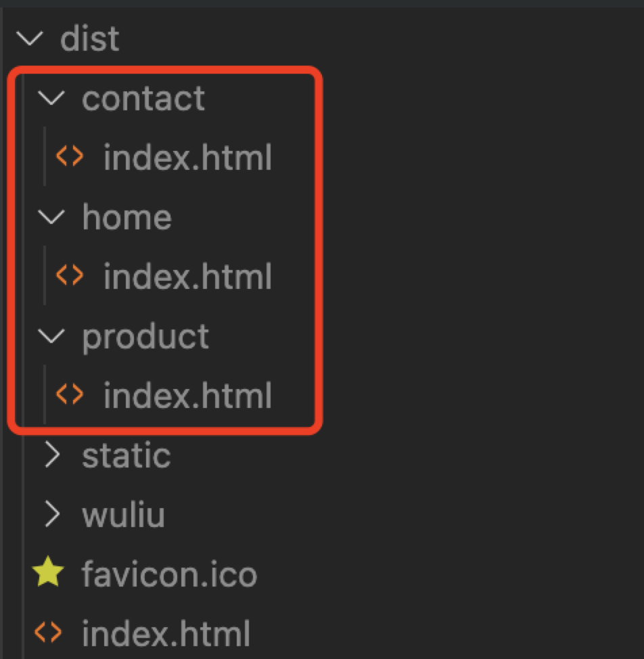Viewport: 644px width, 659px height.
Task: Click the downward chevron beside dist
Action: tap(30, 39)
